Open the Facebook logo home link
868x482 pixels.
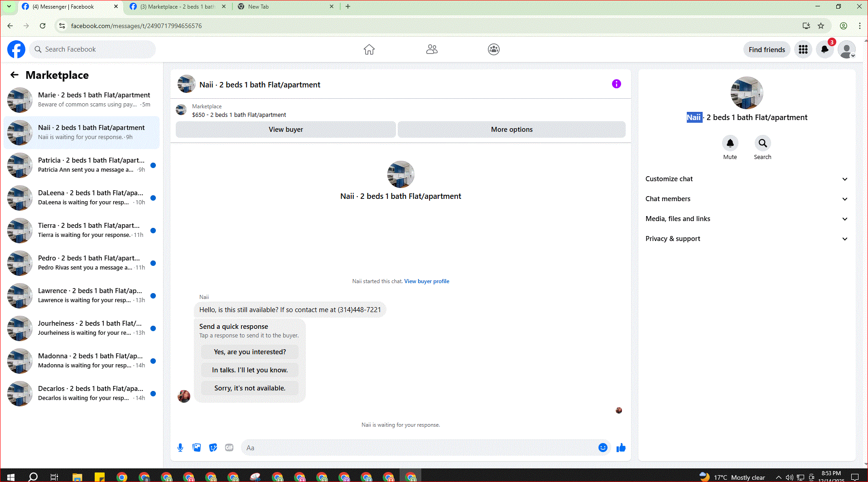point(16,49)
